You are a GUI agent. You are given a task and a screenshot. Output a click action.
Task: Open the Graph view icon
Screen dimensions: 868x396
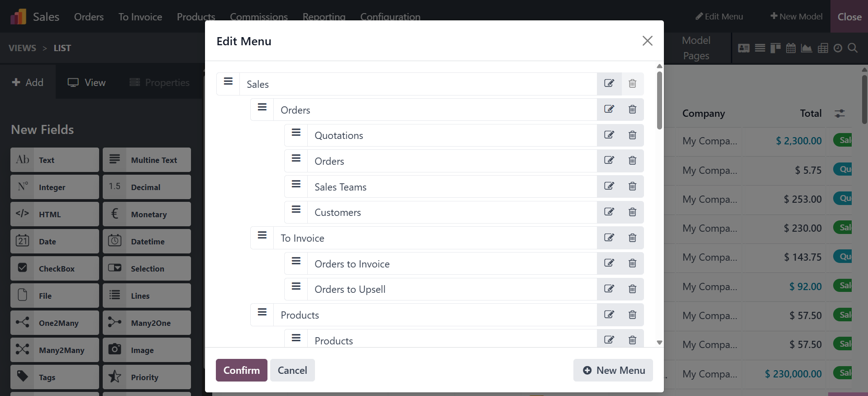[x=806, y=48]
